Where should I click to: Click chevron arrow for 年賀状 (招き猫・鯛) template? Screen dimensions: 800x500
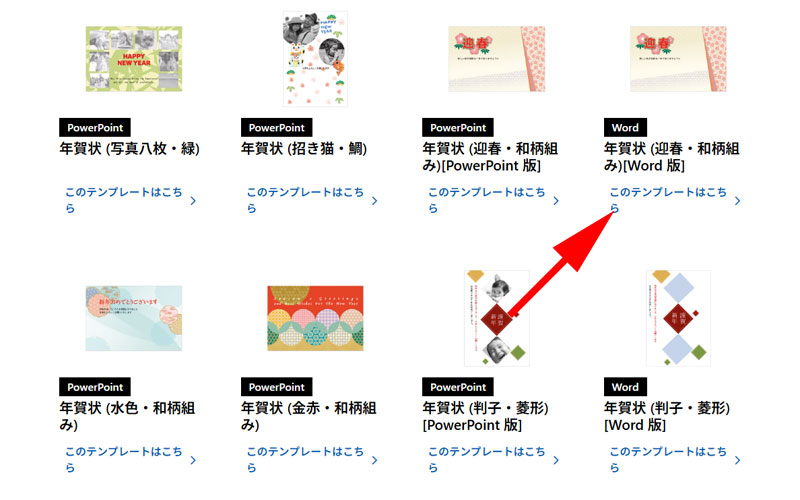(x=374, y=201)
